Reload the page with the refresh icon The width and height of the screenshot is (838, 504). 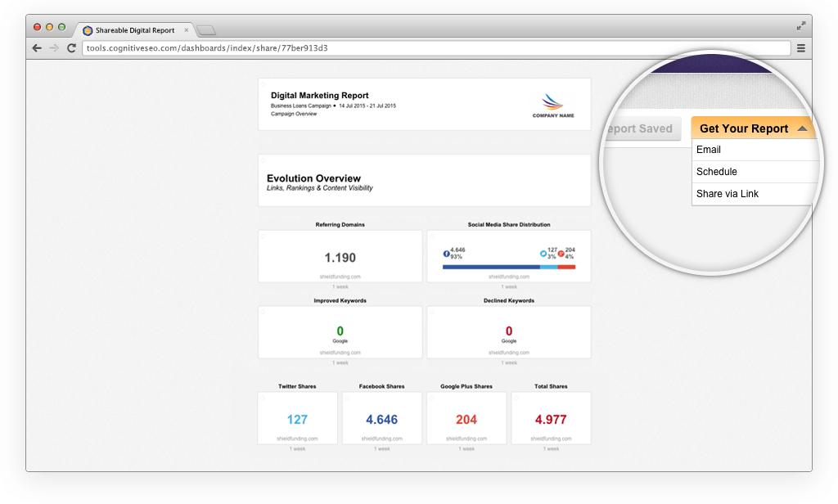coord(71,48)
